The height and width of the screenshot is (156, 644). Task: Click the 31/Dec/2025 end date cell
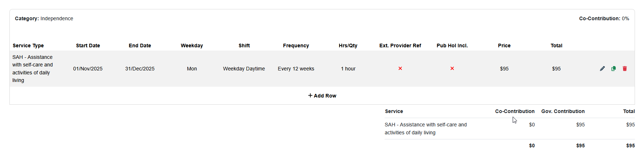(140, 69)
